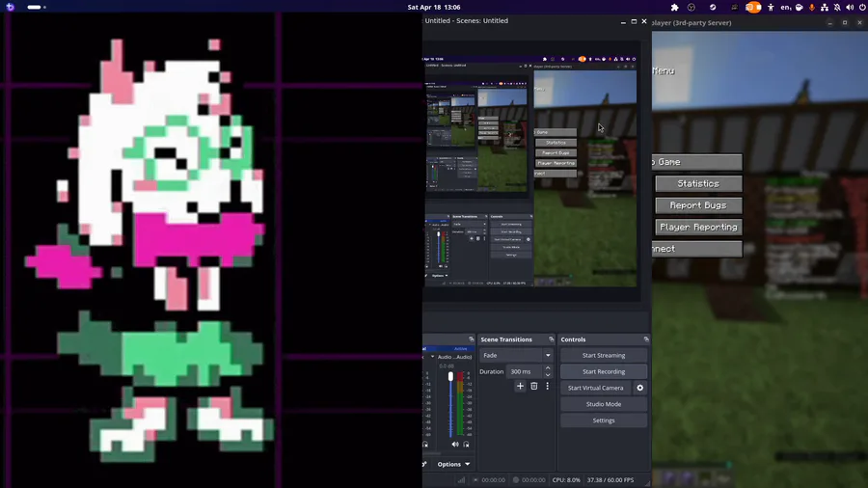Click the Scene Transitions panel title
This screenshot has height=488, width=868.
[x=506, y=339]
